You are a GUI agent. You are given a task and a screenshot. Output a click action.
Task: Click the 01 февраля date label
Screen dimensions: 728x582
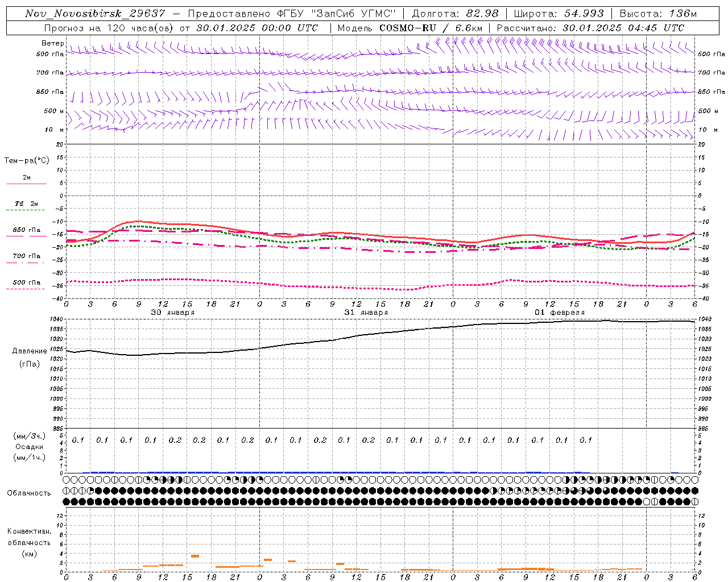pyautogui.click(x=559, y=313)
